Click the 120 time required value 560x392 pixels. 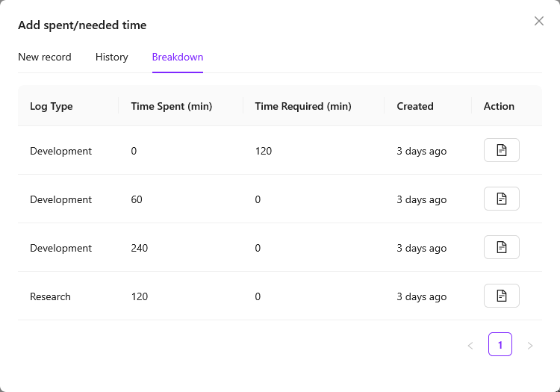(264, 151)
